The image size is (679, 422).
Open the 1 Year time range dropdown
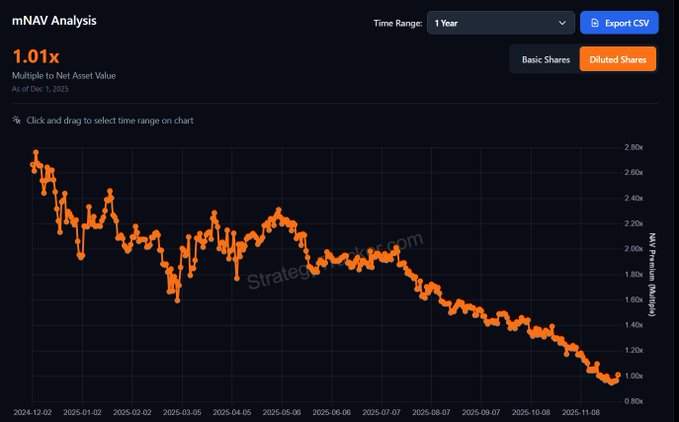[500, 23]
